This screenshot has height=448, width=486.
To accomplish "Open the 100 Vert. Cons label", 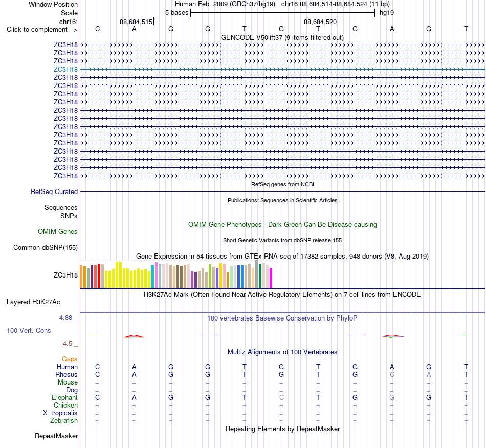I will coord(29,330).
